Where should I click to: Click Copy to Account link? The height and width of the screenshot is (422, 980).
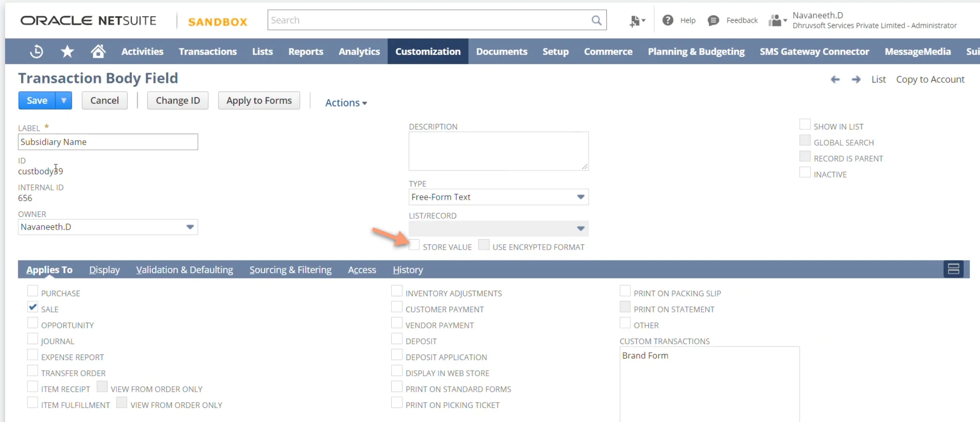(930, 80)
